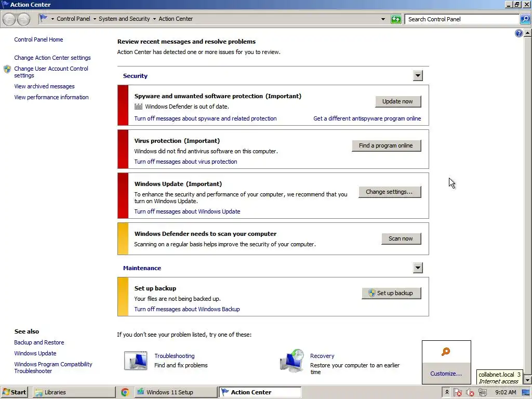This screenshot has height=399, width=532.
Task: Click the orange magnifier icon in the tray overflow popup
Action: coord(446,352)
